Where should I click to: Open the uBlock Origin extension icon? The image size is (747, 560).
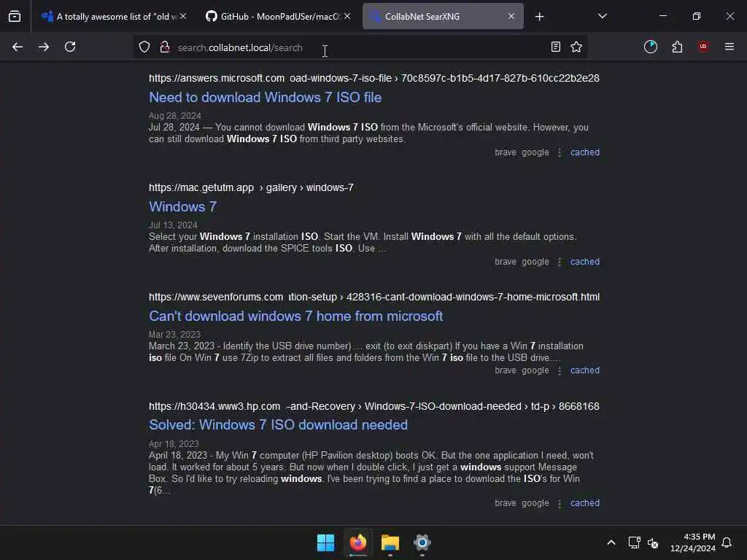tap(703, 47)
